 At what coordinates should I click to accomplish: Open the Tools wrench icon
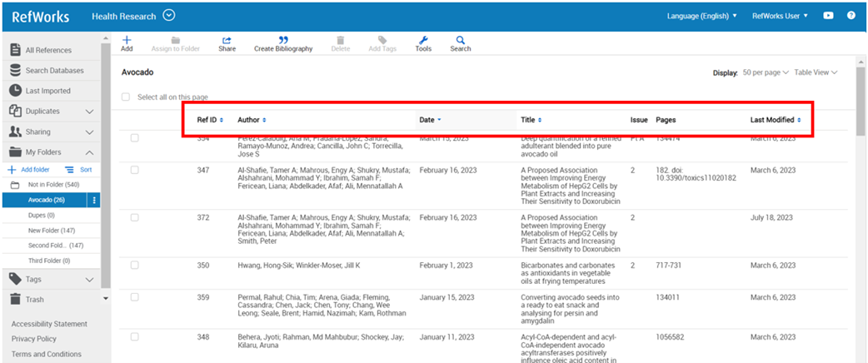pos(423,41)
